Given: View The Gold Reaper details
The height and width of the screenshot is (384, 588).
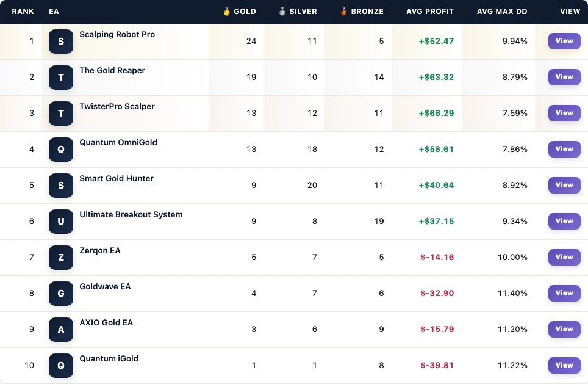Looking at the screenshot, I should point(564,77).
